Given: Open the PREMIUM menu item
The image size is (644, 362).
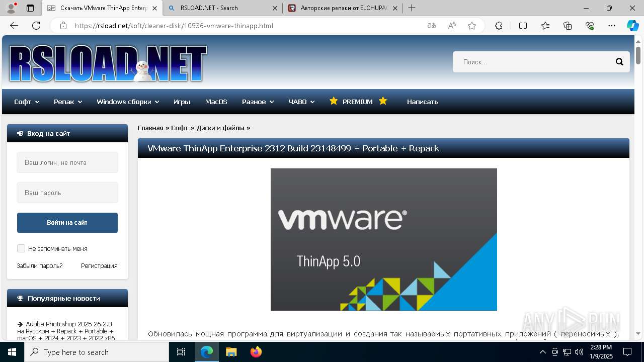Looking at the screenshot, I should tap(358, 102).
